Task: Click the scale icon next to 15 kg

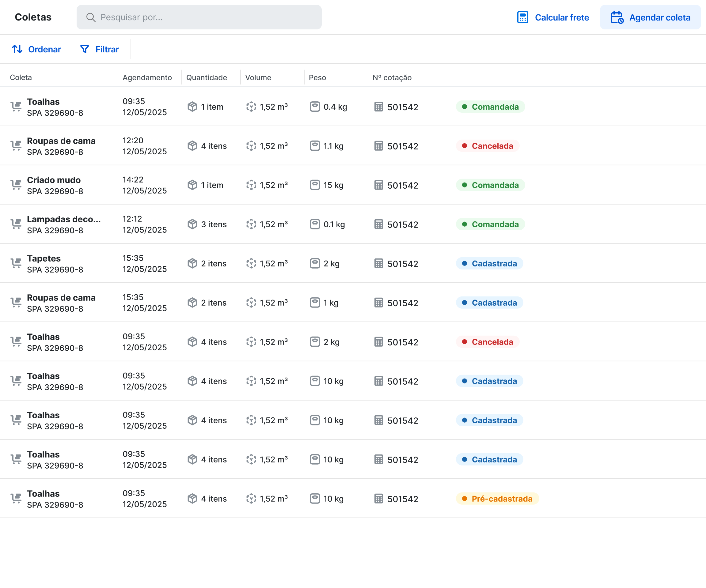Action: pos(315,185)
